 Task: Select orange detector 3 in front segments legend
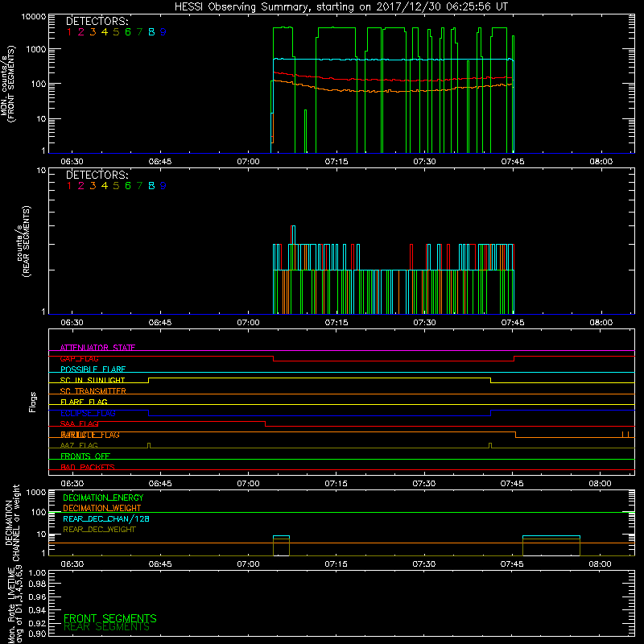click(x=93, y=31)
